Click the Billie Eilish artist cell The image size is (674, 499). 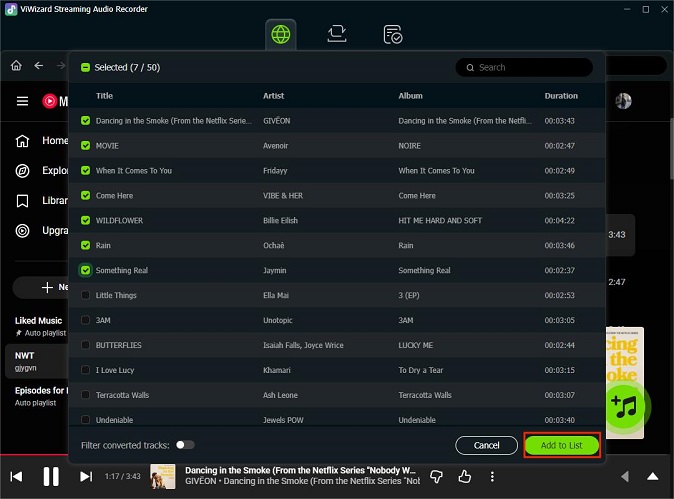tap(280, 220)
